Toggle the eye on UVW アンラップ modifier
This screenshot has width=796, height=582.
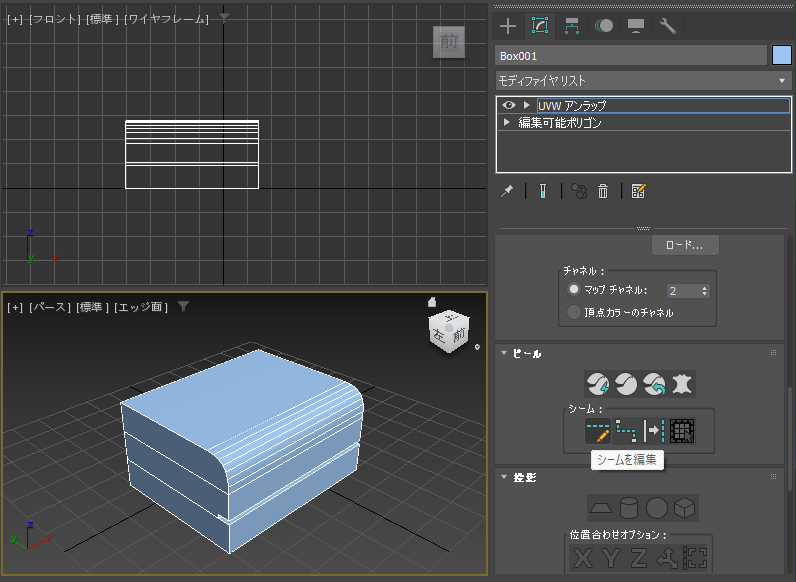509,105
